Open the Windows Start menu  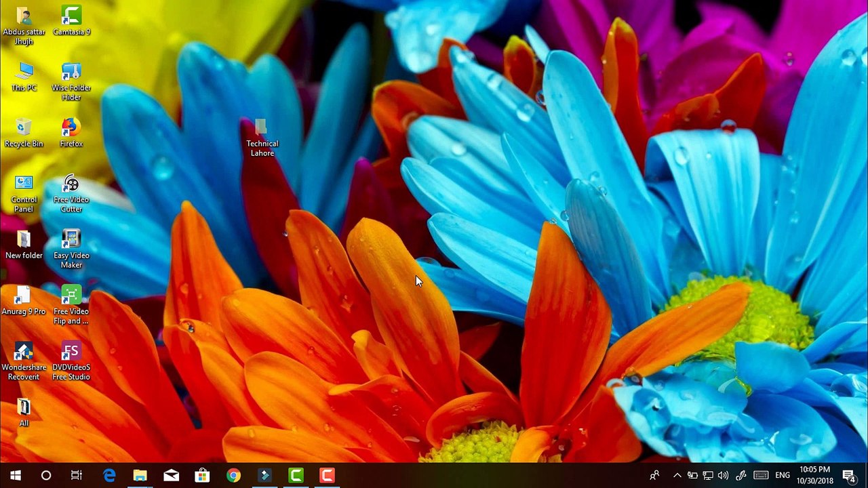[x=16, y=475]
